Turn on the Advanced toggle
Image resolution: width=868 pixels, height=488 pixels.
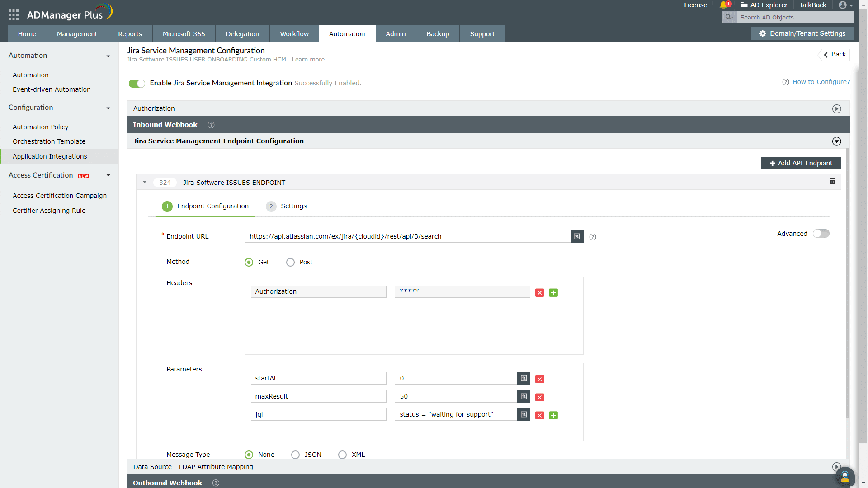[x=821, y=234]
